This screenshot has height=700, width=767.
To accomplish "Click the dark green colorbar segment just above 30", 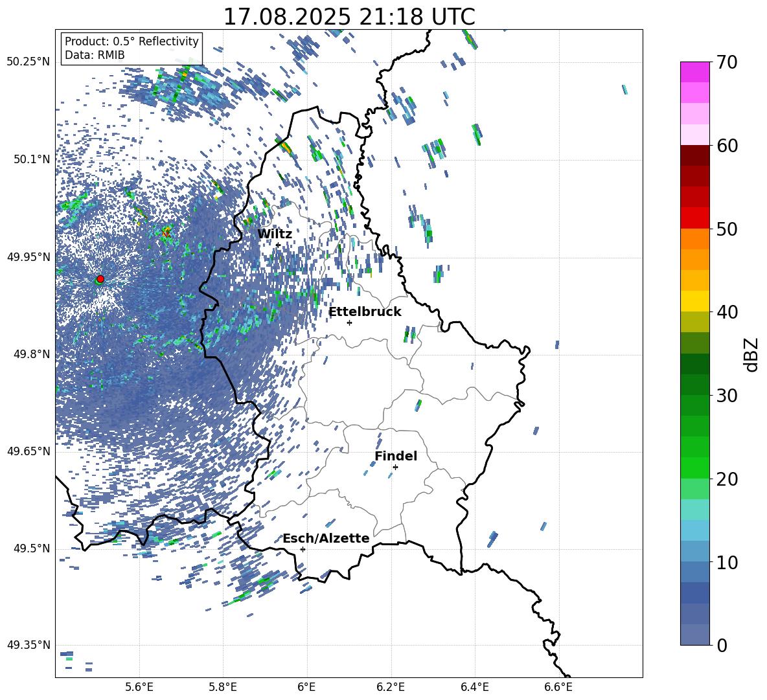I will pyautogui.click(x=694, y=385).
